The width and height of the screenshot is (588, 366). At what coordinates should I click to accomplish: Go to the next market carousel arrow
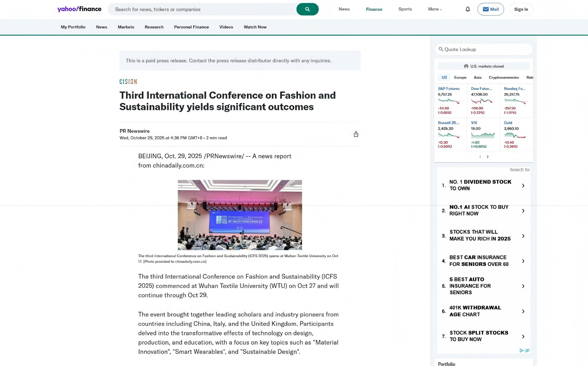[x=487, y=157]
